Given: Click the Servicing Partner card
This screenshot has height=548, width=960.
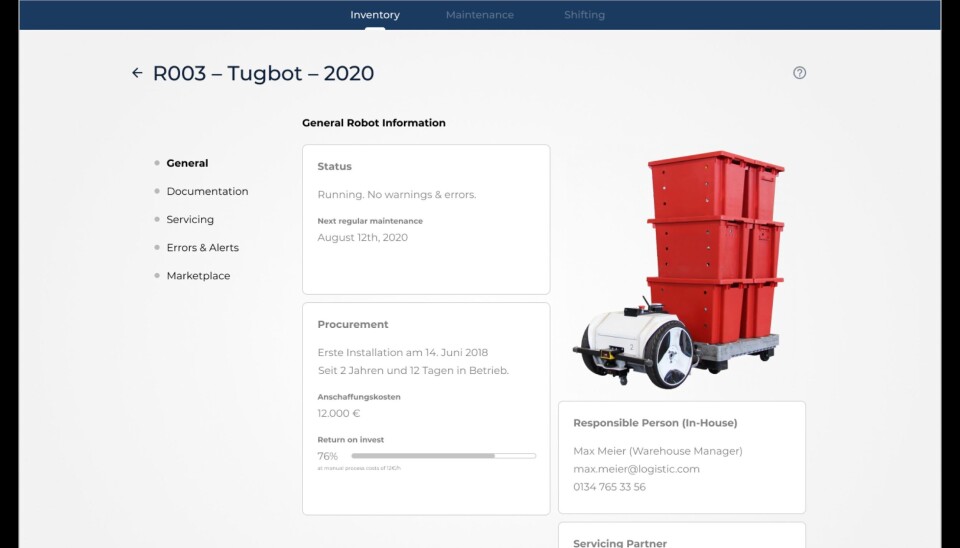Looking at the screenshot, I should [681, 538].
